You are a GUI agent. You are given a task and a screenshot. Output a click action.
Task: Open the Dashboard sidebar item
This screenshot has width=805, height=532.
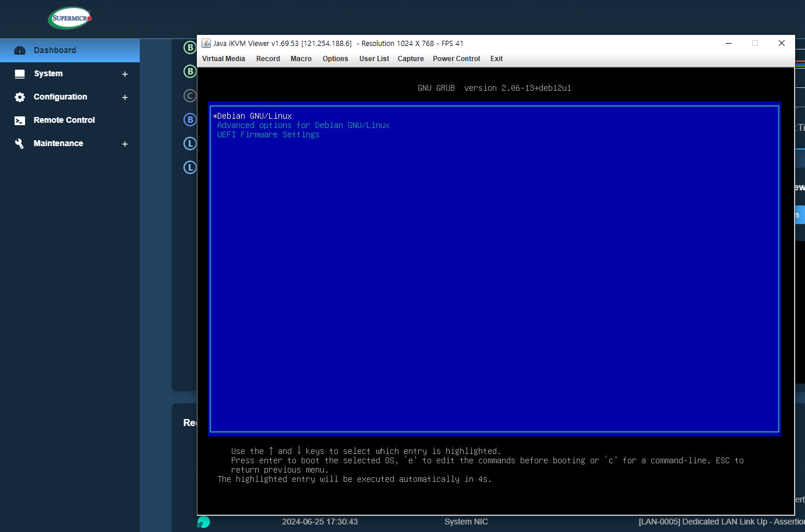click(70, 51)
